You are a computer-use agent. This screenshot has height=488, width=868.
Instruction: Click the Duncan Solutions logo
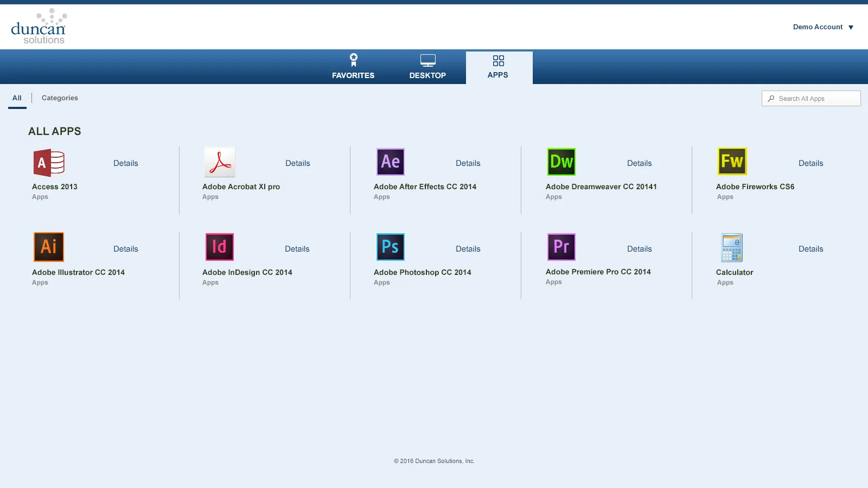click(x=39, y=27)
